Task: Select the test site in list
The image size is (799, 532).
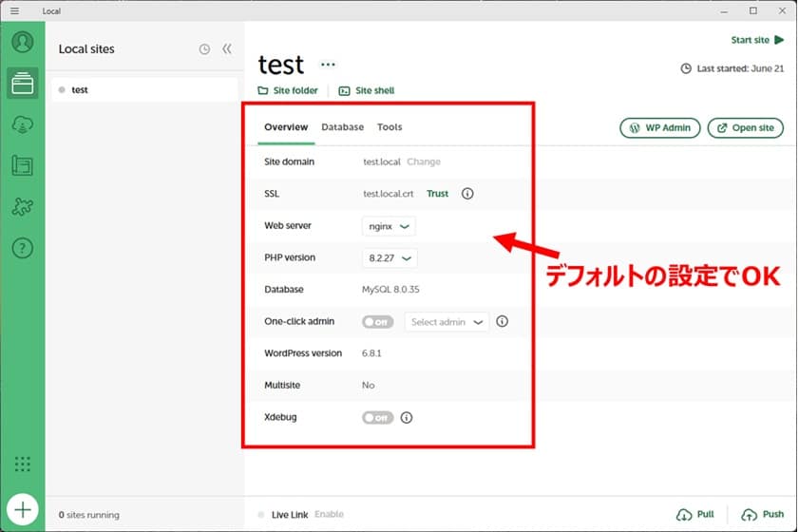Action: click(x=144, y=89)
